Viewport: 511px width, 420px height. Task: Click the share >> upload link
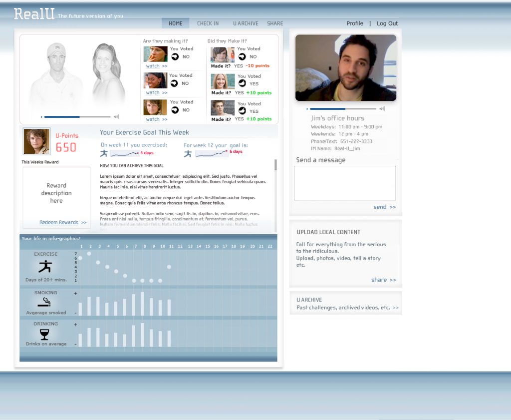pyautogui.click(x=383, y=280)
